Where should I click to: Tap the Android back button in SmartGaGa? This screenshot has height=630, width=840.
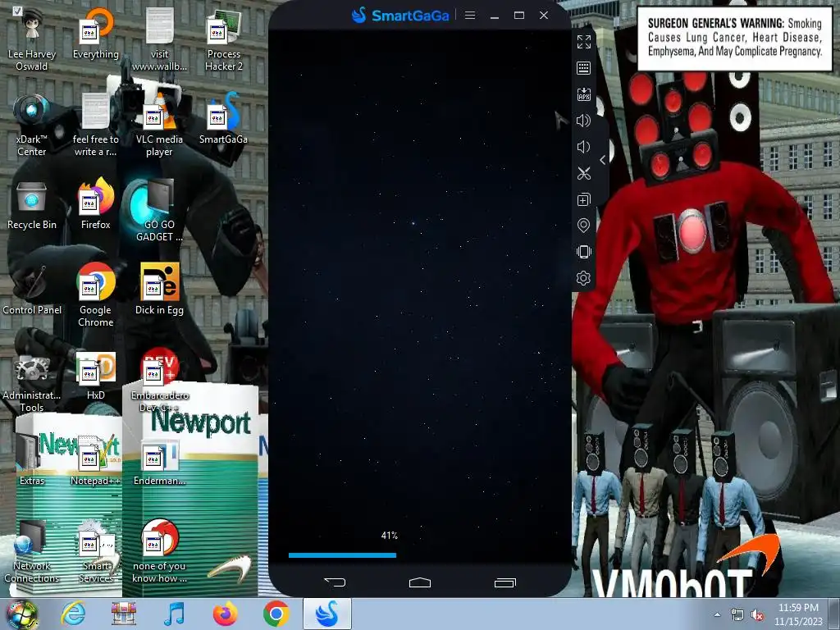pyautogui.click(x=335, y=582)
